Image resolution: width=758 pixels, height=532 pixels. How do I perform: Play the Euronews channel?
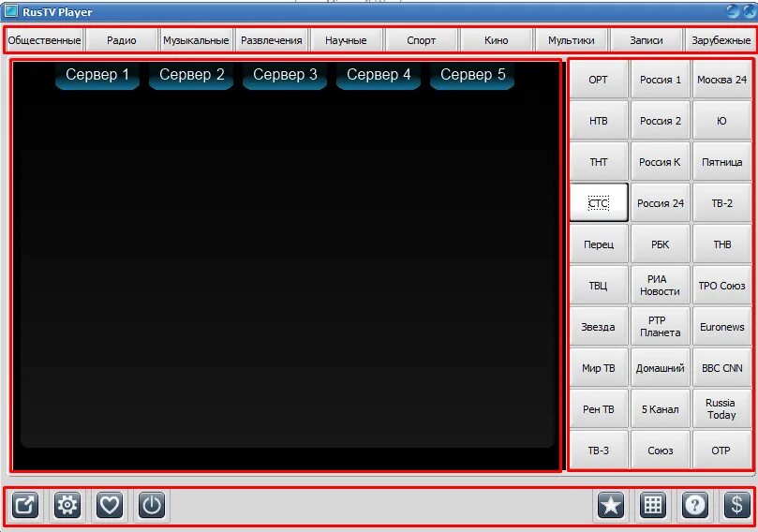(x=721, y=327)
